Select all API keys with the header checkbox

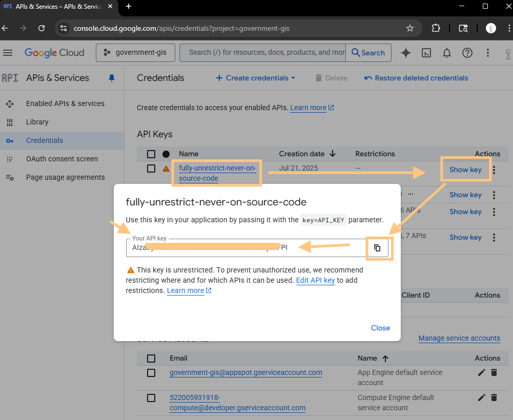pos(151,154)
